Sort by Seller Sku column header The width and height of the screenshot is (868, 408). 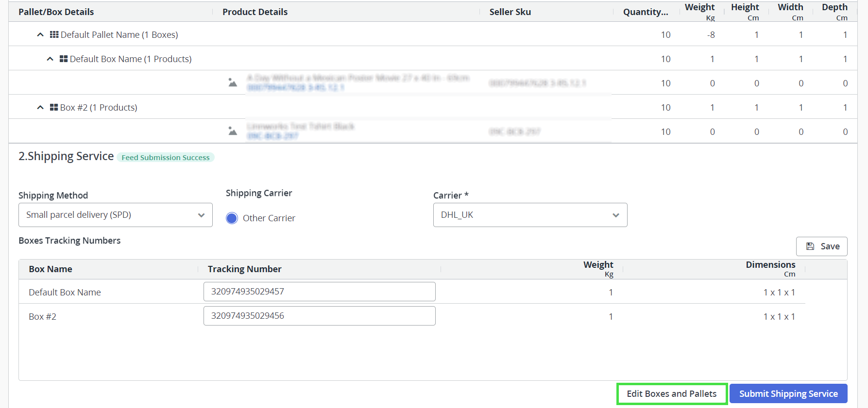(510, 12)
